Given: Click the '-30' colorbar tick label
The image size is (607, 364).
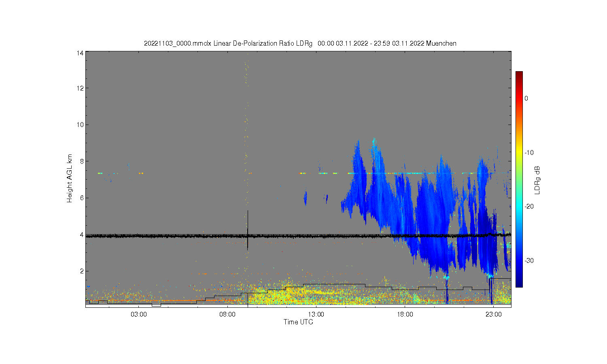Looking at the screenshot, I should point(529,260).
